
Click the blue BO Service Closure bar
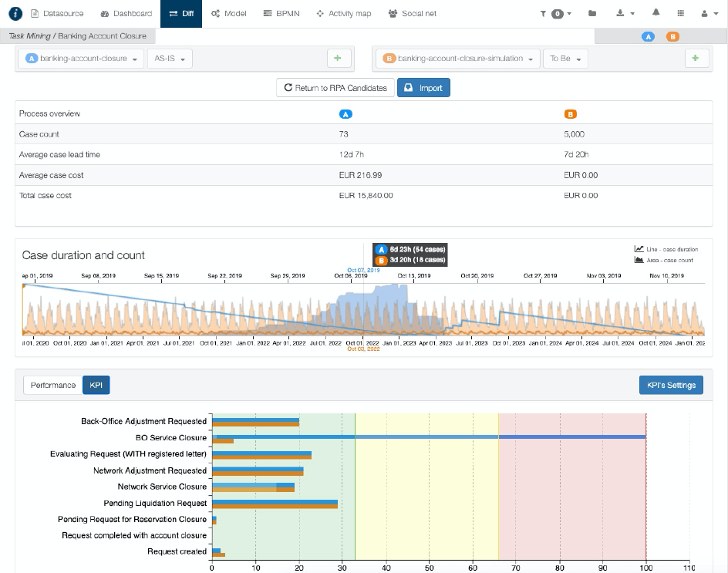[x=429, y=436]
